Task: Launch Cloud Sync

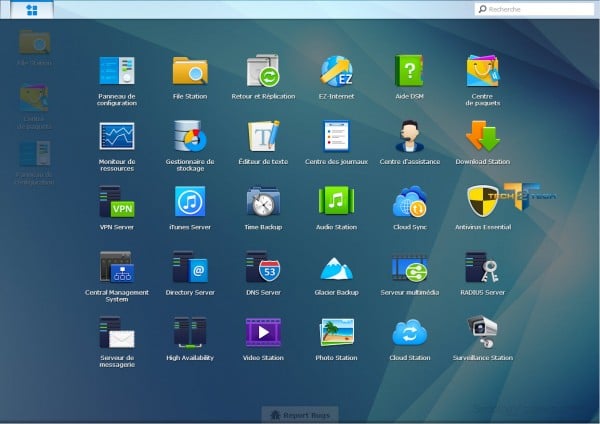Action: [x=410, y=202]
